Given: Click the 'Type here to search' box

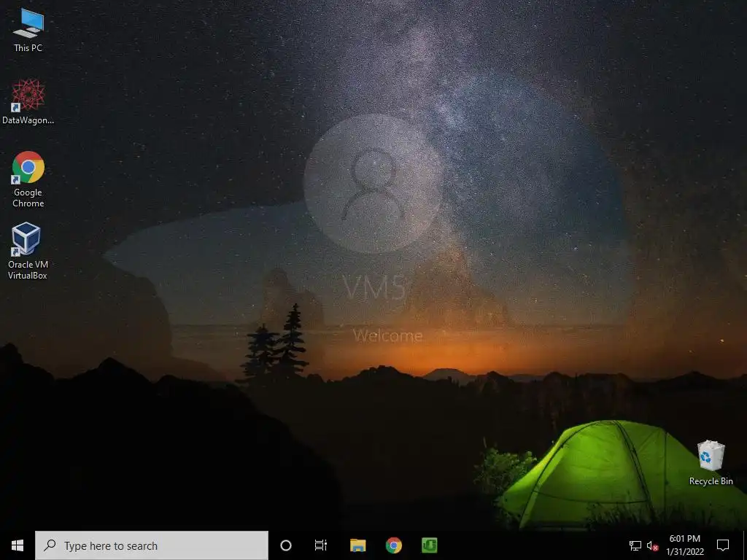Looking at the screenshot, I should (152, 545).
